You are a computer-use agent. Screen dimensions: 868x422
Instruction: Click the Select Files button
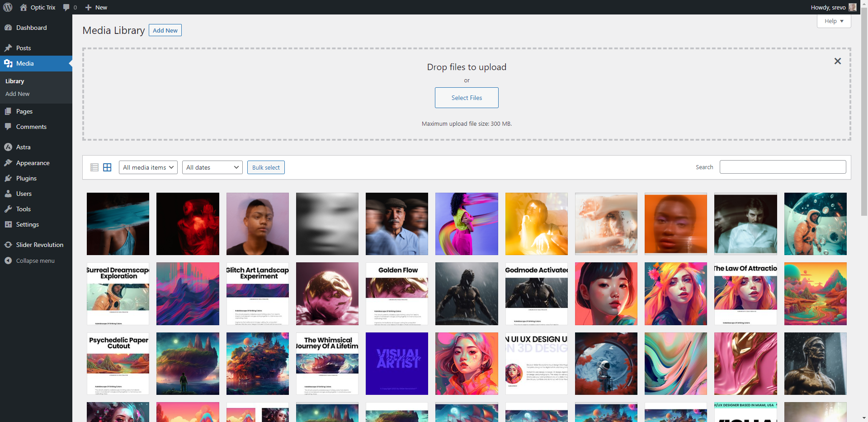467,98
